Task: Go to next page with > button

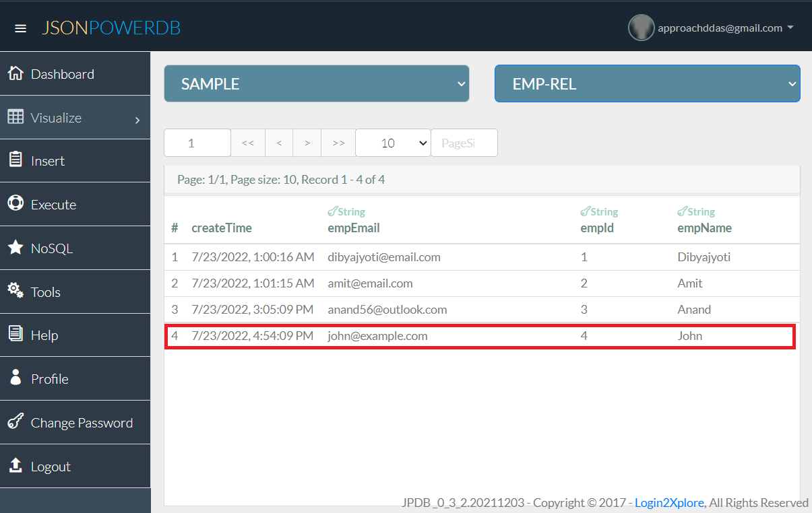Action: pos(307,142)
